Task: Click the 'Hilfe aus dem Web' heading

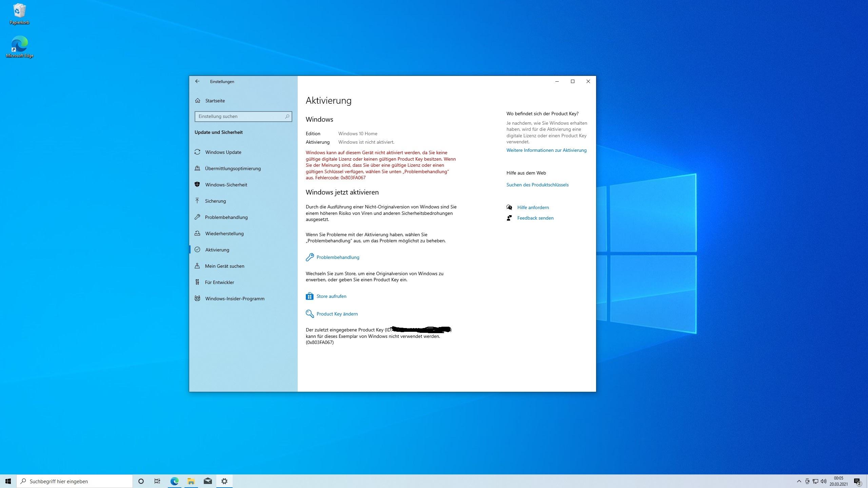Action: pos(526,173)
